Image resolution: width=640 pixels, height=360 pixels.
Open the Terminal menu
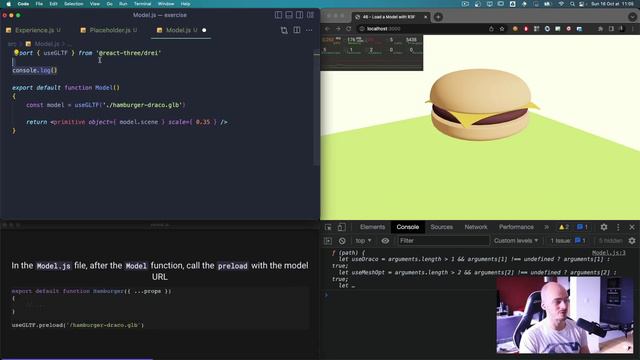pyautogui.click(x=142, y=4)
